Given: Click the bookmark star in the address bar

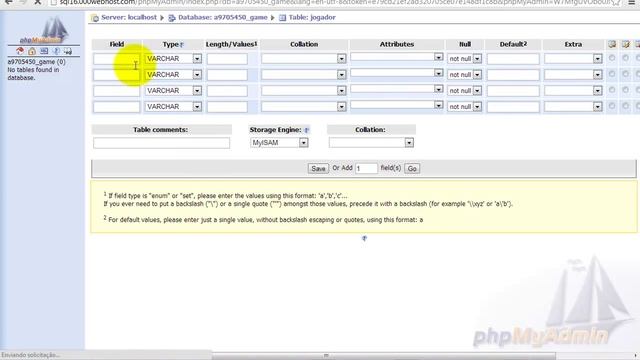Looking at the screenshot, I should point(615,2).
